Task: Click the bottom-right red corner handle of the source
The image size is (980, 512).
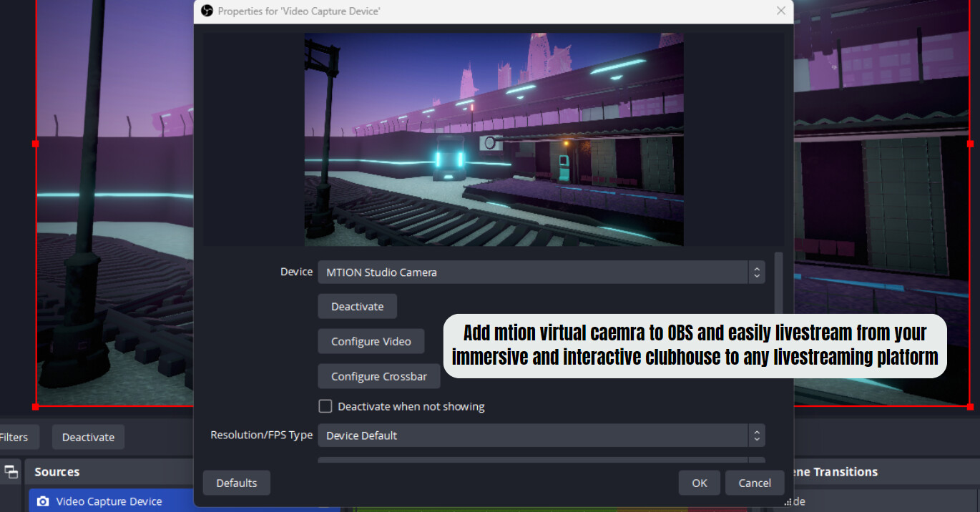Action: pyautogui.click(x=970, y=406)
